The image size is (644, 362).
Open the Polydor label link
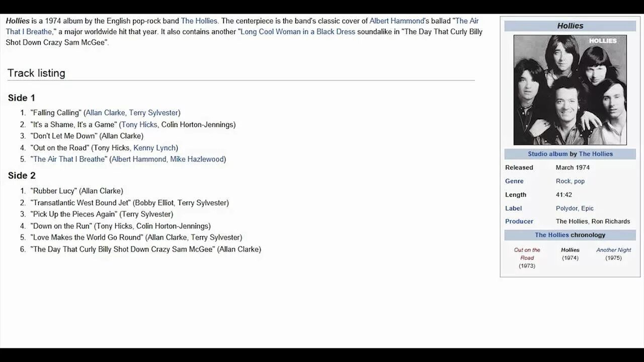click(x=567, y=208)
